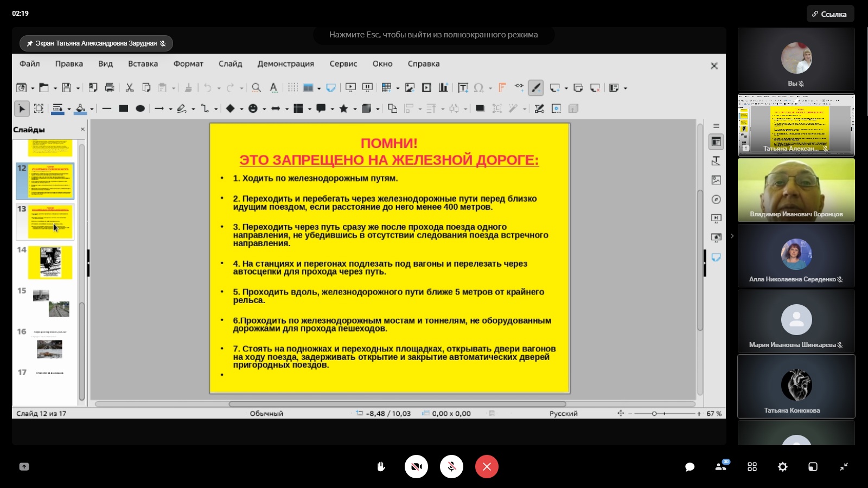This screenshot has width=868, height=488.
Task: Select the Ellipse shape tool
Action: coord(140,108)
